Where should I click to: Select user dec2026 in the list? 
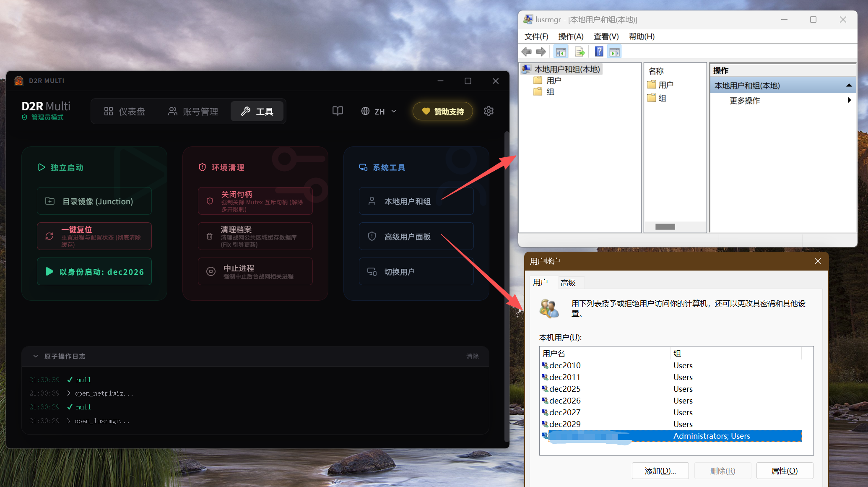671,401
